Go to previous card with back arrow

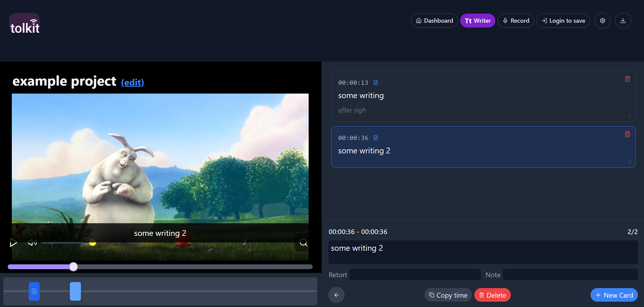coord(336,295)
